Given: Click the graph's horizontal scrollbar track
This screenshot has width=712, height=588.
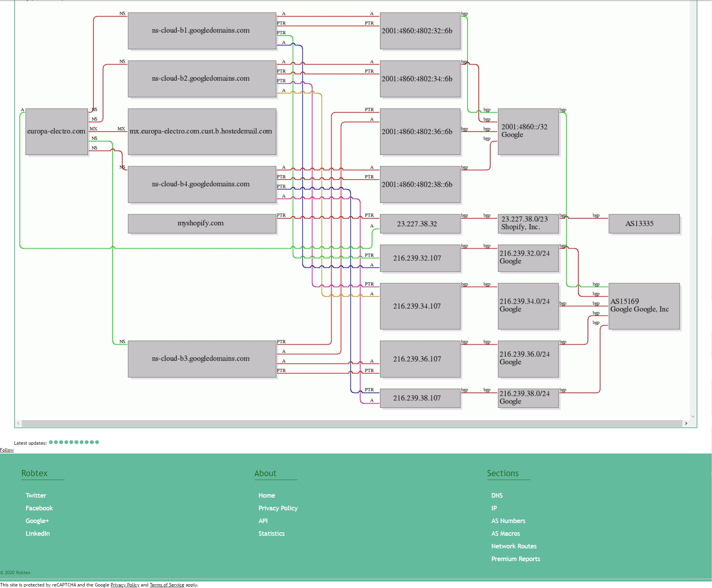Looking at the screenshot, I should (352, 423).
